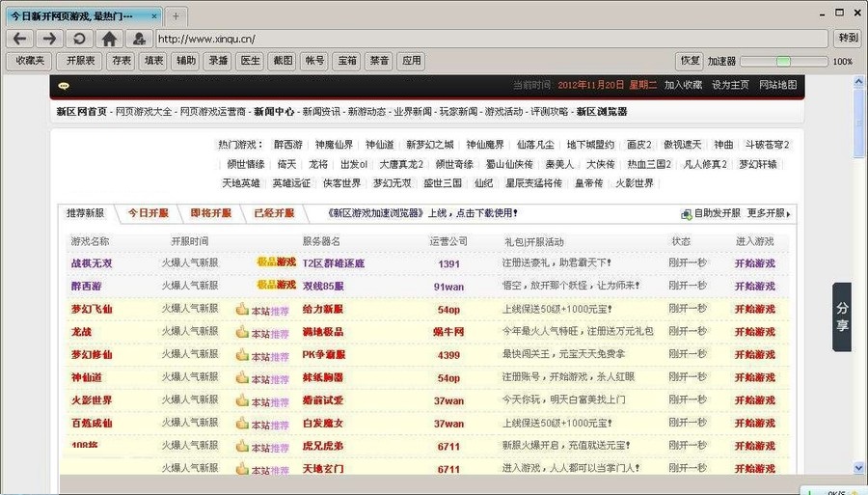This screenshot has height=495, width=868.
Task: Switch to the 推荐新服 tab
Action: click(x=85, y=213)
